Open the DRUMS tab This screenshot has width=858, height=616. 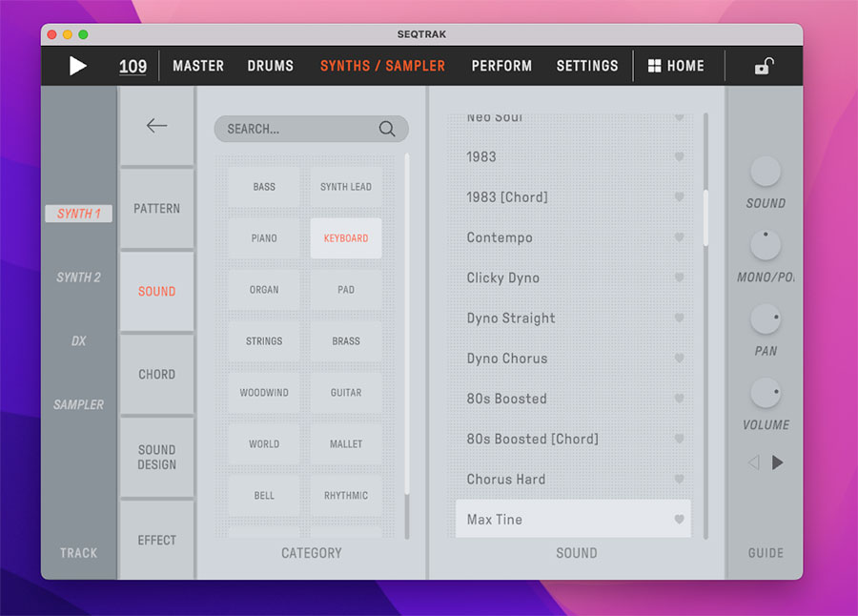272,66
